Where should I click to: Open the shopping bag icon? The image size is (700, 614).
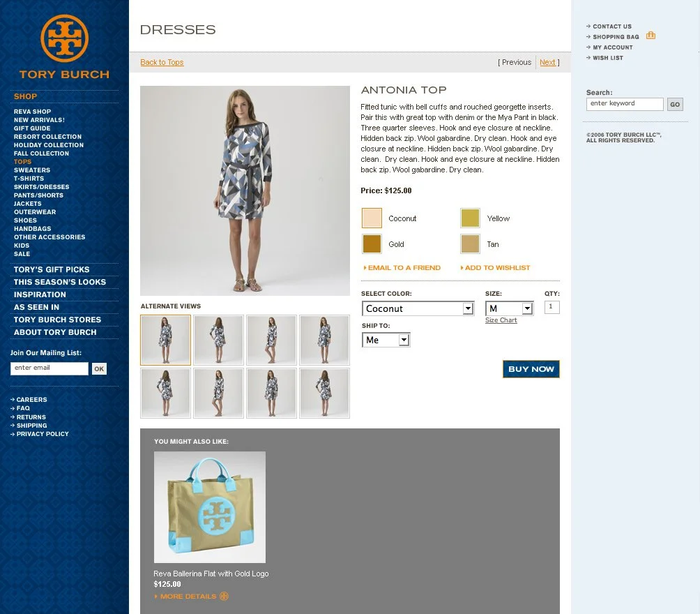[x=651, y=36]
